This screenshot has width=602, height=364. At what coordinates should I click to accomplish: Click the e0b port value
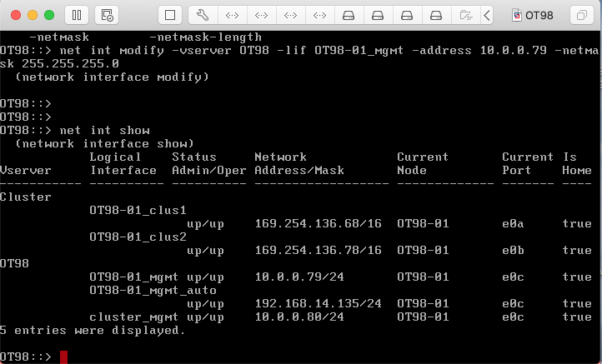pyautogui.click(x=513, y=251)
